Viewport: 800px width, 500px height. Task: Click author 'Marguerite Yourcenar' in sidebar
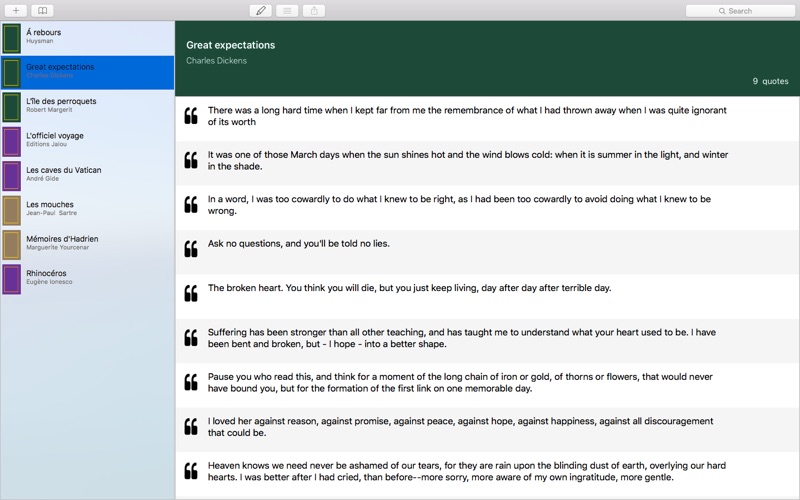58,247
